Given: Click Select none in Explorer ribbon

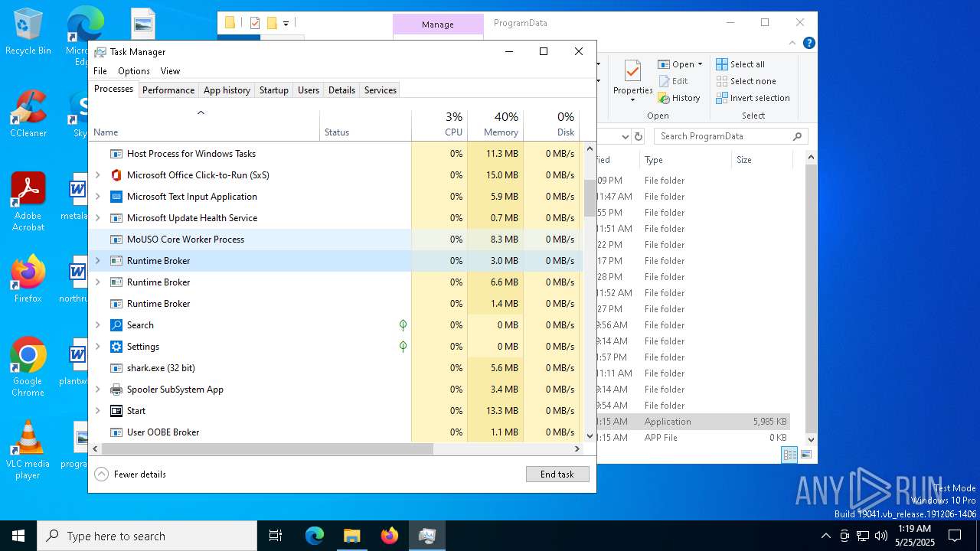Looking at the screenshot, I should coord(746,81).
